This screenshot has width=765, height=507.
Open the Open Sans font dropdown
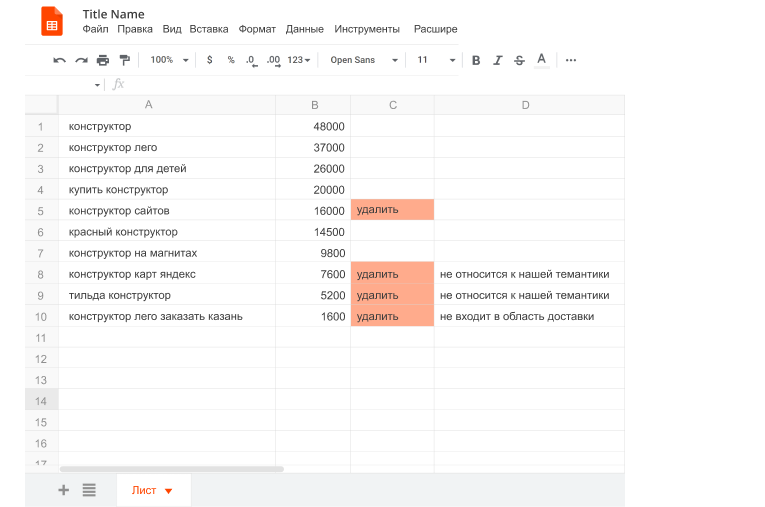tap(364, 60)
